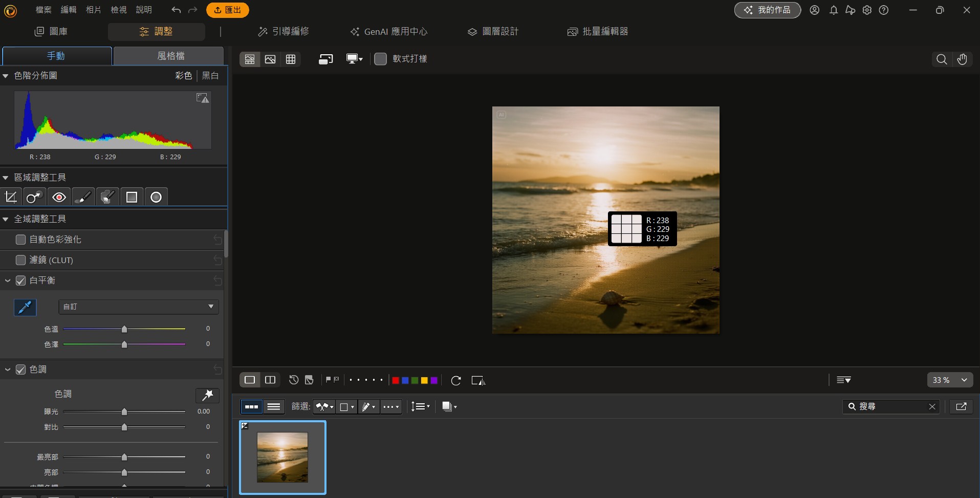980x498 pixels.
Task: Select the radial filter circle tool
Action: pos(156,197)
